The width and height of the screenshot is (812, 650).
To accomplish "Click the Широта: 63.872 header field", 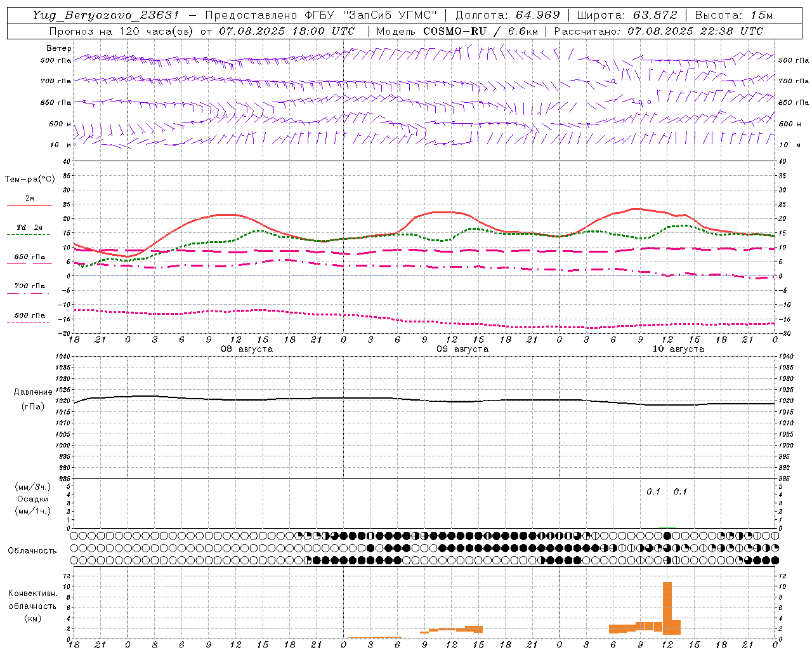I will pos(627,15).
